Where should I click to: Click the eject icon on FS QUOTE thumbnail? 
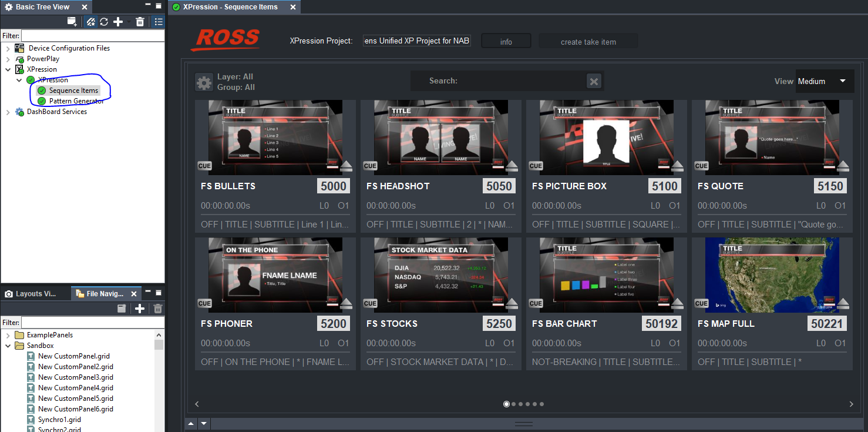coord(843,166)
